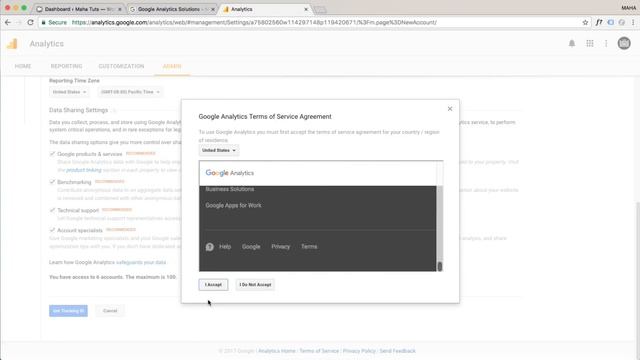The width and height of the screenshot is (640, 360).
Task: Click Terms link in terms frame
Action: coord(309,247)
